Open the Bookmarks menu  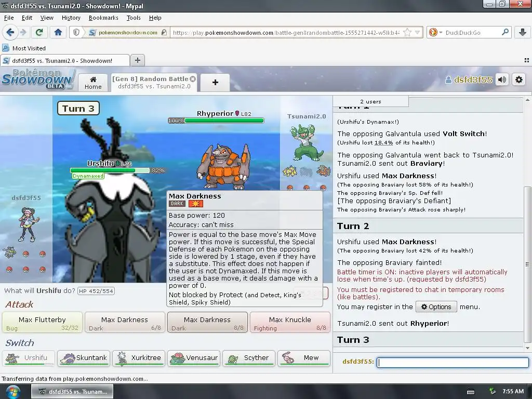pos(103,18)
